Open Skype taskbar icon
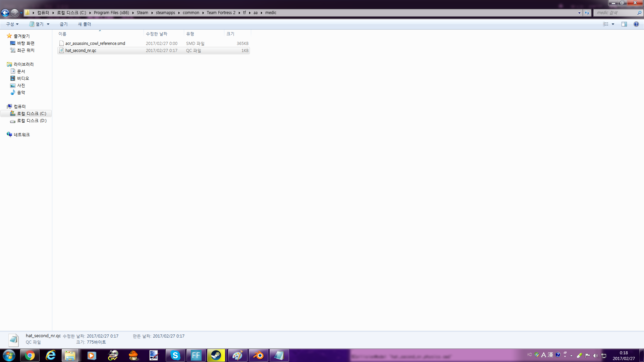Image resolution: width=644 pixels, height=362 pixels. pos(175,355)
